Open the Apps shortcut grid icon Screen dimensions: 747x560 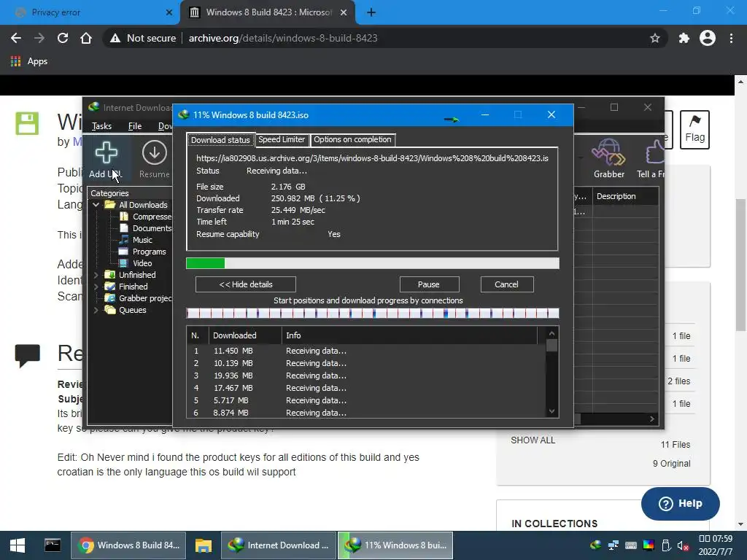[16, 61]
